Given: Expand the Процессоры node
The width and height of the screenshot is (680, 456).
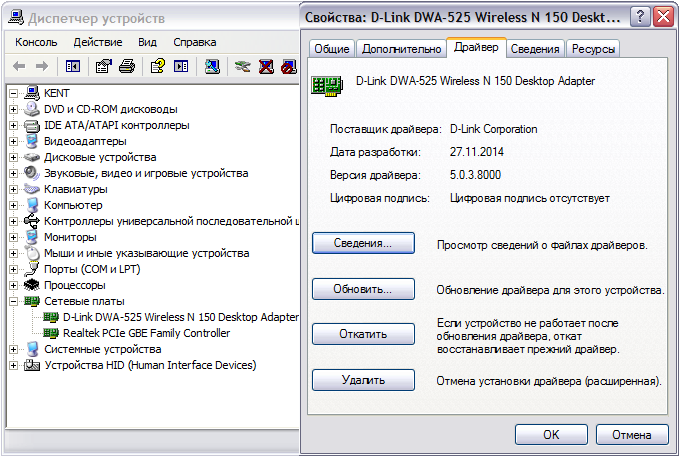Looking at the screenshot, I should click(x=13, y=285).
